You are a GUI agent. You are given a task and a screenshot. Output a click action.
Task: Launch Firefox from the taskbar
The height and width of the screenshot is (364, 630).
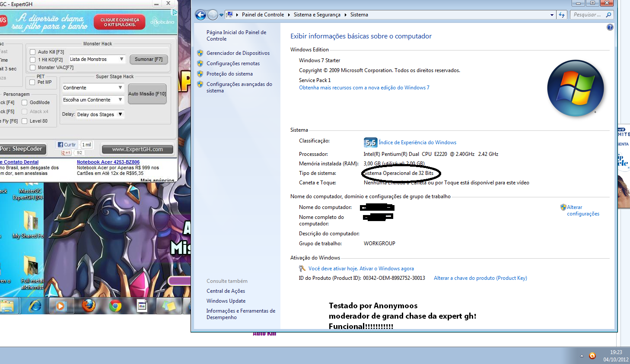(x=89, y=306)
